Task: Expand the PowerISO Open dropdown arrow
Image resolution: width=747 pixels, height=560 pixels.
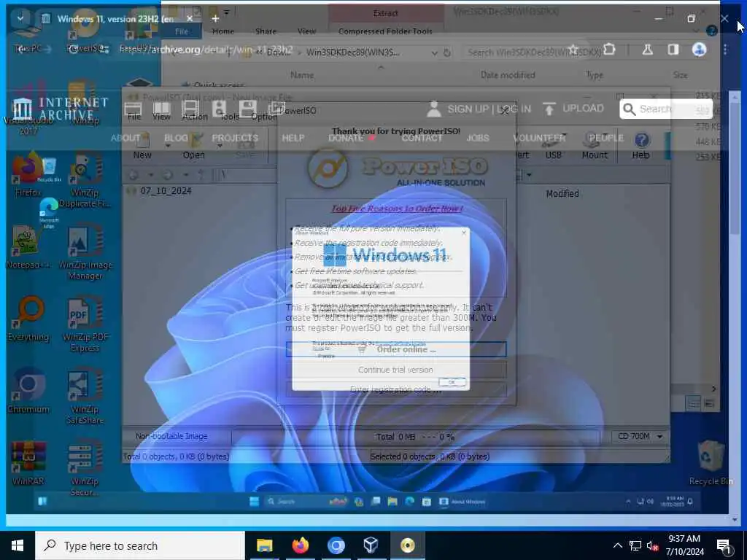Action: tap(220, 146)
